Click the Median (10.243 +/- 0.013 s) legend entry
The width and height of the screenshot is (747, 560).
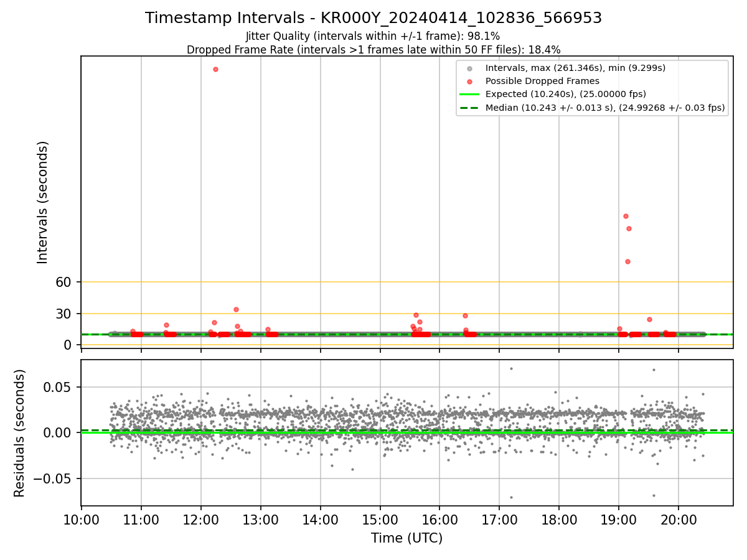click(605, 108)
